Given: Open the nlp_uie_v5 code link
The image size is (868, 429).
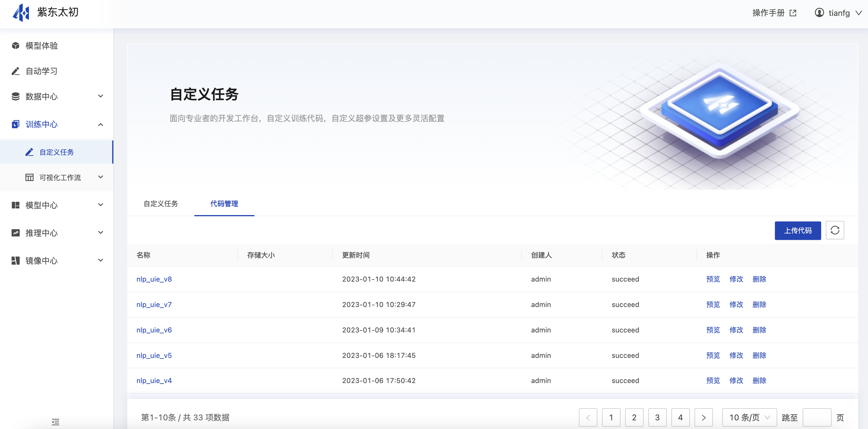Looking at the screenshot, I should [154, 356].
